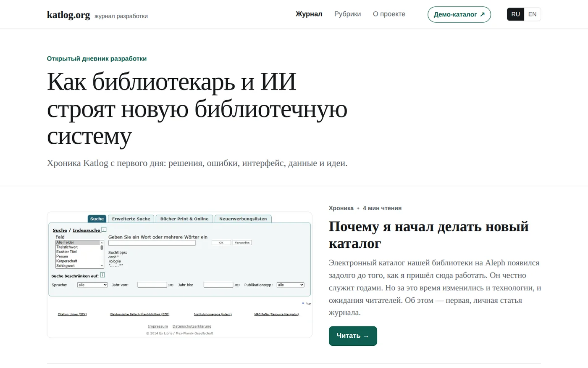Click the katlog.org site logo
The width and height of the screenshot is (588, 368).
68,15
